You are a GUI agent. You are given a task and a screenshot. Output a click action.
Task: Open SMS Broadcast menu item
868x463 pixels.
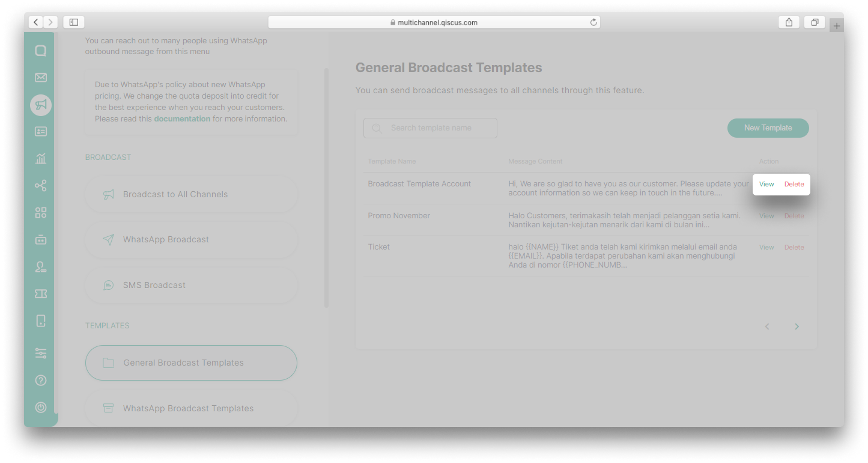[191, 285]
